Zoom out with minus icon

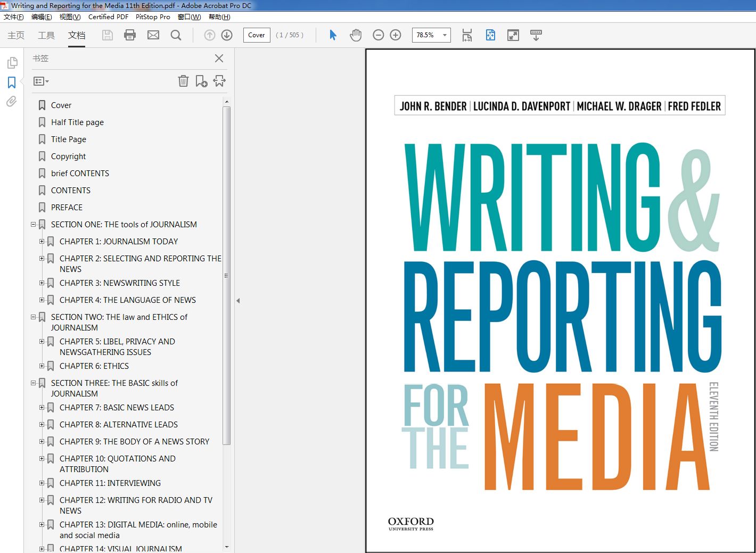coord(379,35)
